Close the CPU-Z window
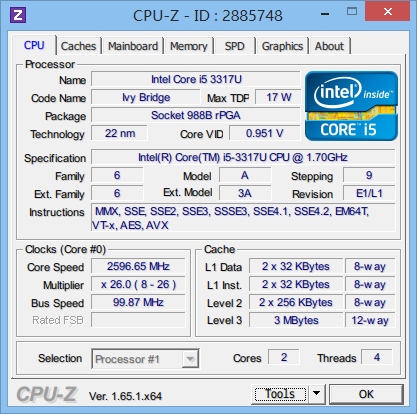Image resolution: width=417 pixels, height=414 pixels. 387,11
